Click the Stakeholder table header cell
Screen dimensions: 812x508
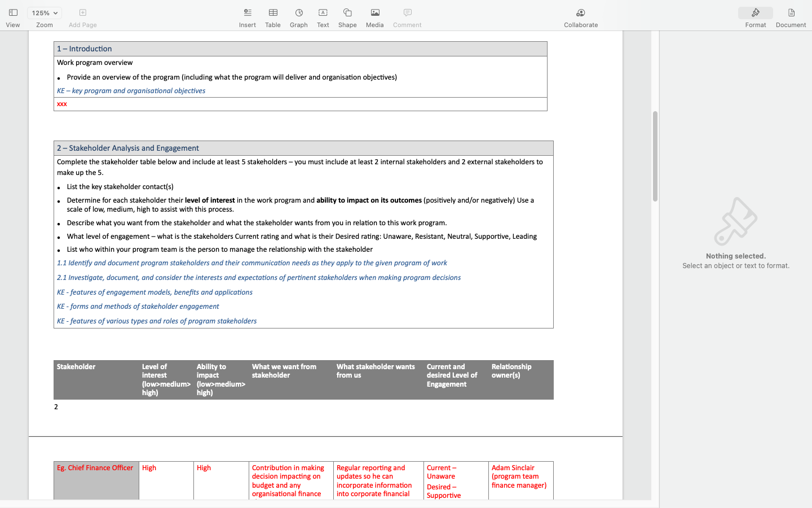tap(76, 366)
